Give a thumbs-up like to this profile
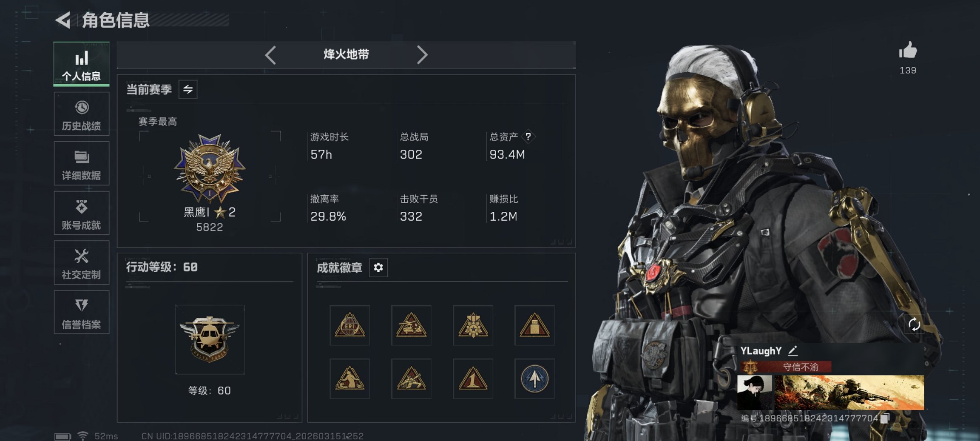980x441 pixels. point(907,50)
